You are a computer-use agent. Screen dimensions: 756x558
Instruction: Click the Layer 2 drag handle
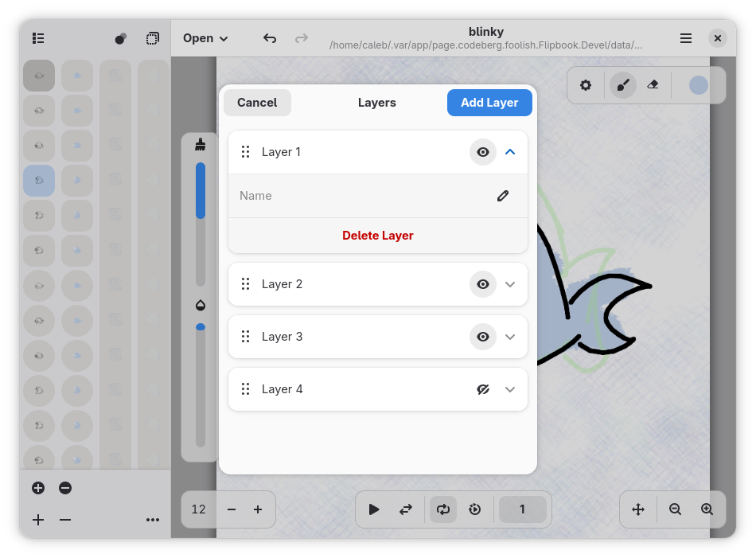point(245,284)
